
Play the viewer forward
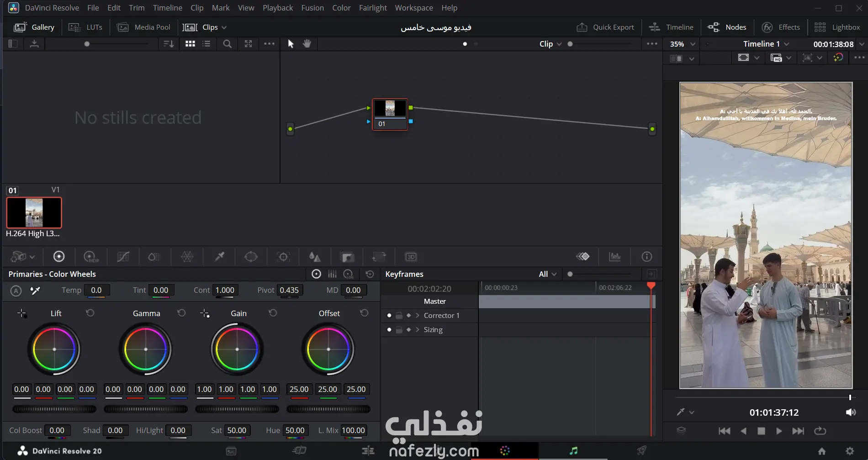779,431
